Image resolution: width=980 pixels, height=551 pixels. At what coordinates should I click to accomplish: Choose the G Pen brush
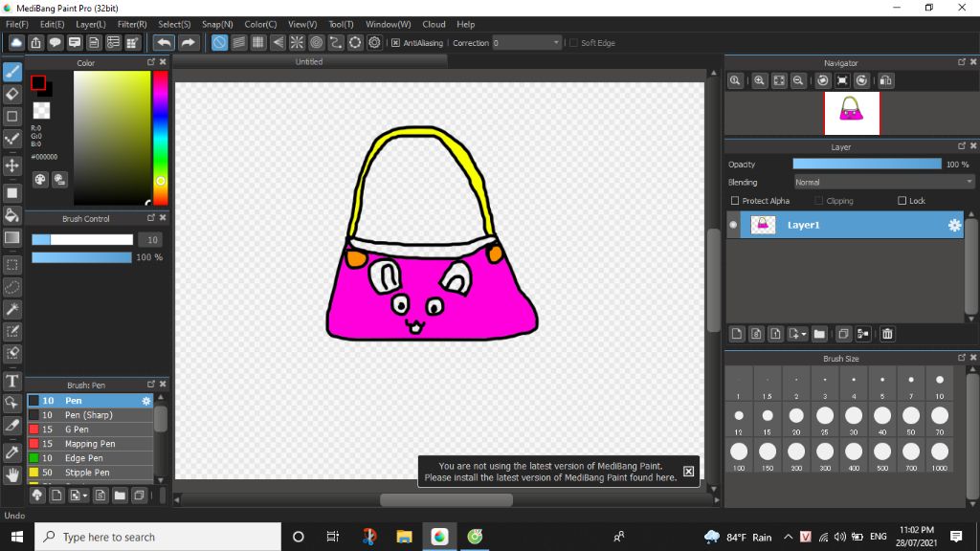[90, 430]
